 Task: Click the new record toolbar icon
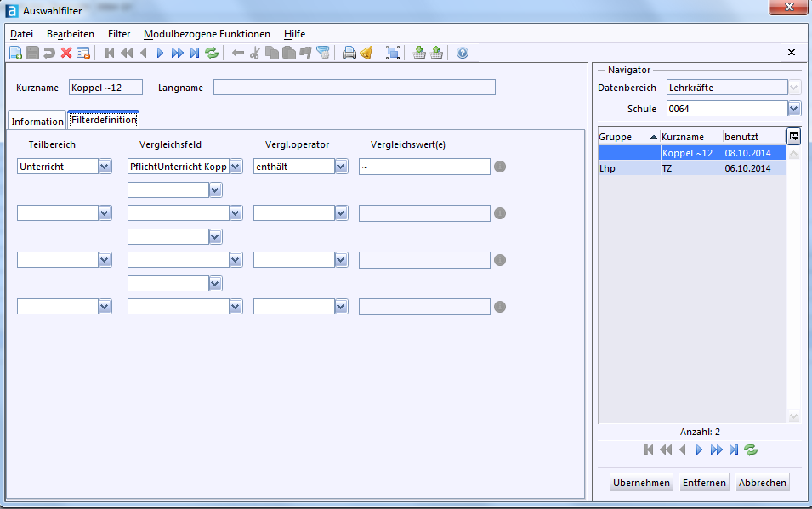[15, 53]
